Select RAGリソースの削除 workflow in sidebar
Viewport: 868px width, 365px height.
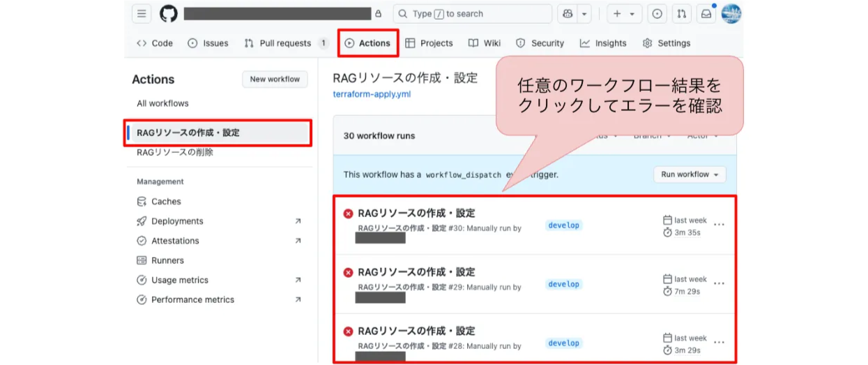click(x=175, y=152)
